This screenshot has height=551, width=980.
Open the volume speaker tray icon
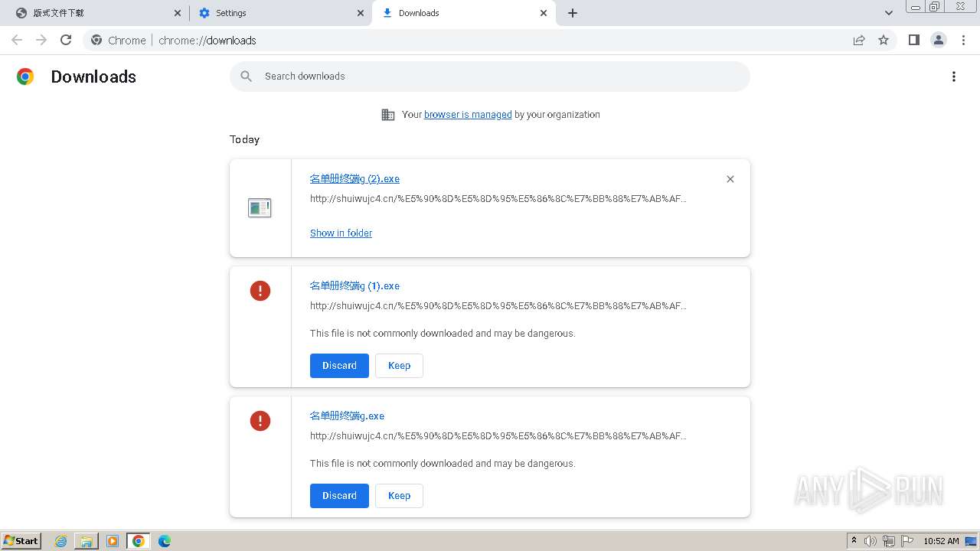click(871, 541)
